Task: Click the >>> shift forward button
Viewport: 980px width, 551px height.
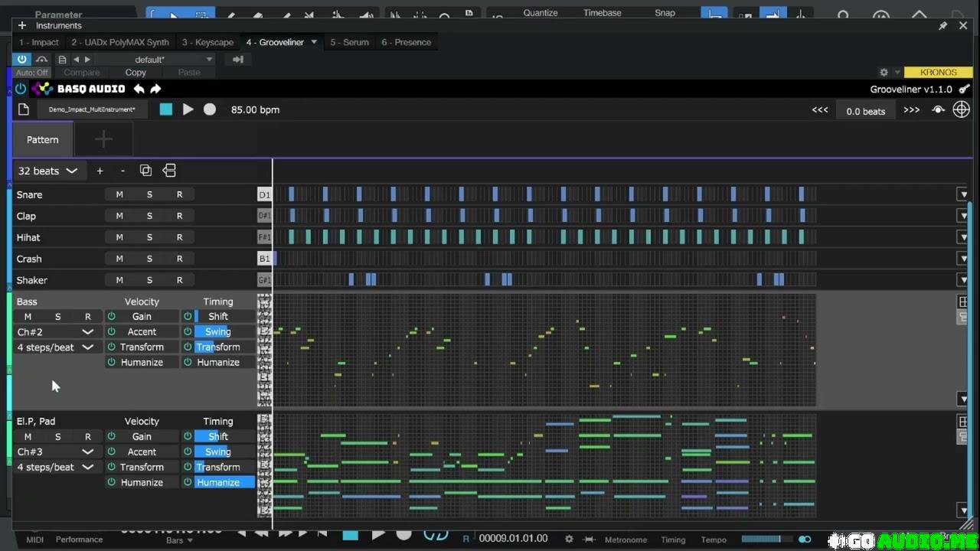Action: pos(911,110)
